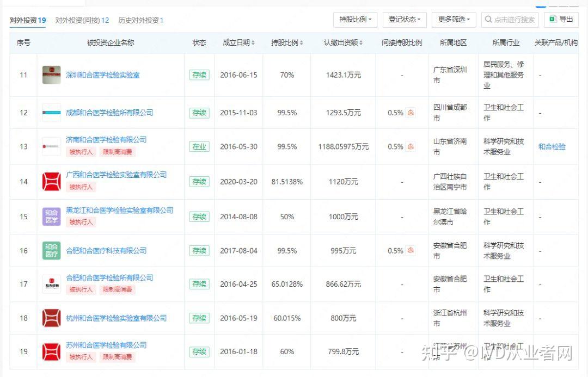Viewport: 588px width, 377px height.
Task: Open 广西和合医学检验实验室有限公司 link
Action: (x=117, y=175)
